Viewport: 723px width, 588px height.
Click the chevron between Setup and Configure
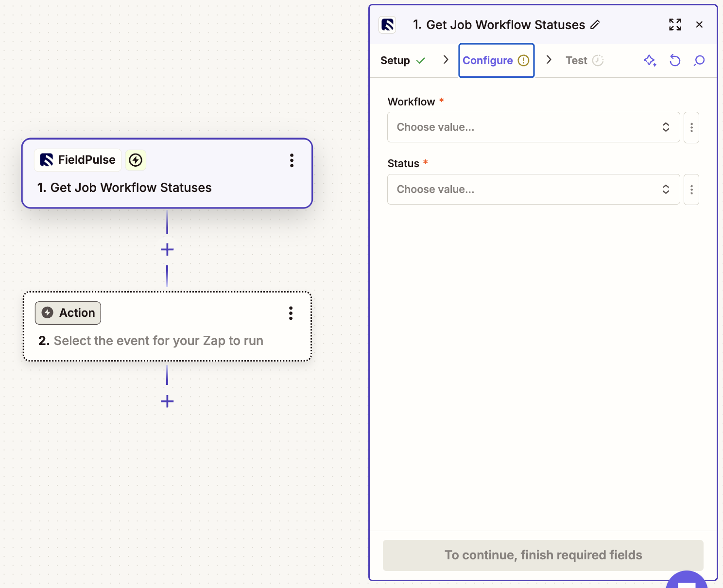[x=446, y=60]
